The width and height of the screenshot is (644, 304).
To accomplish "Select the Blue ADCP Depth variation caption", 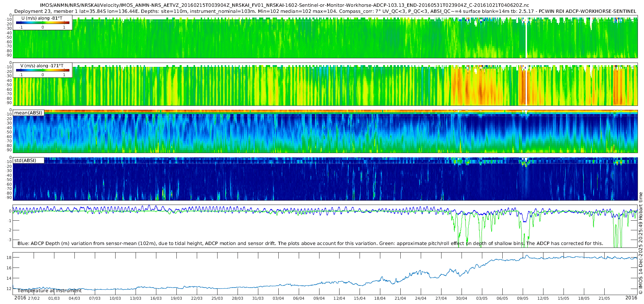I will 310,244.
